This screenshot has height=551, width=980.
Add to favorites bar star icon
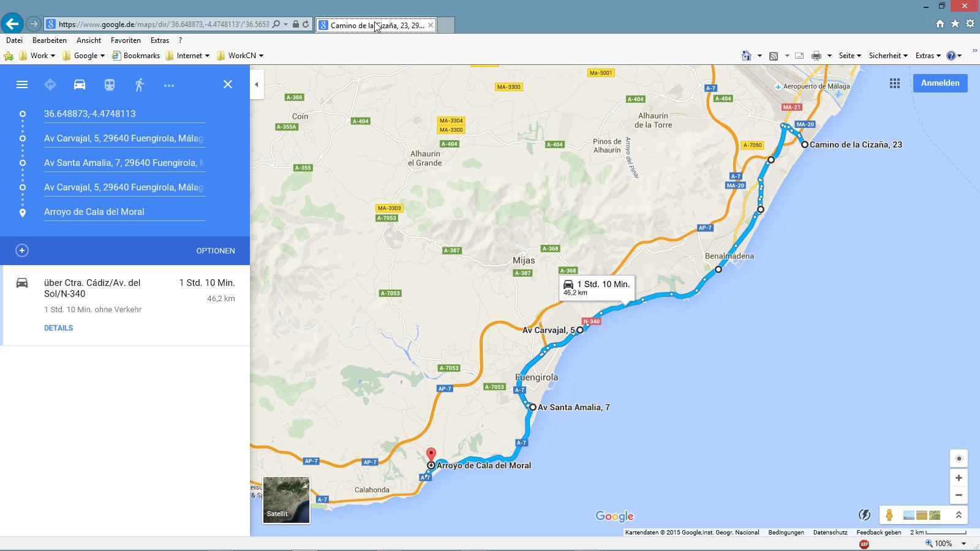click(9, 56)
